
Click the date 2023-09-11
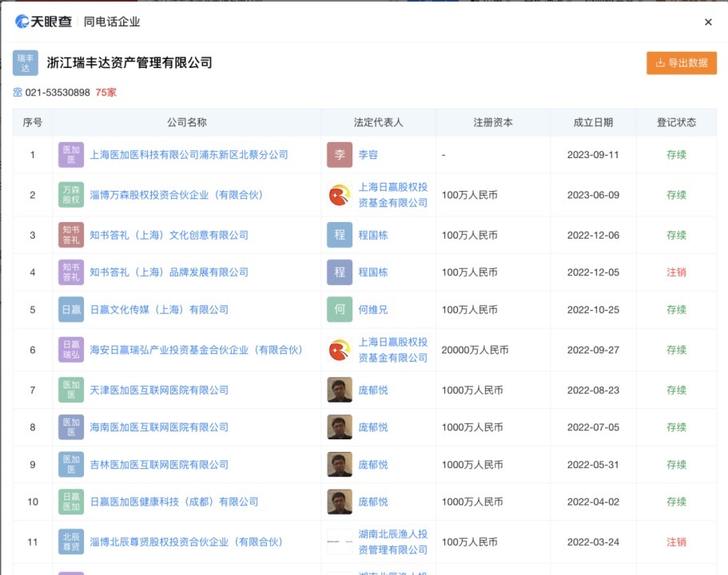[594, 155]
